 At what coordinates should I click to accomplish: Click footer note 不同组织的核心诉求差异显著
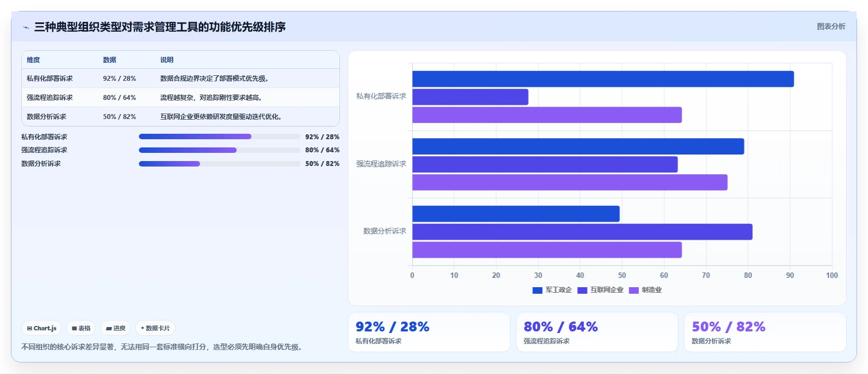[163, 347]
